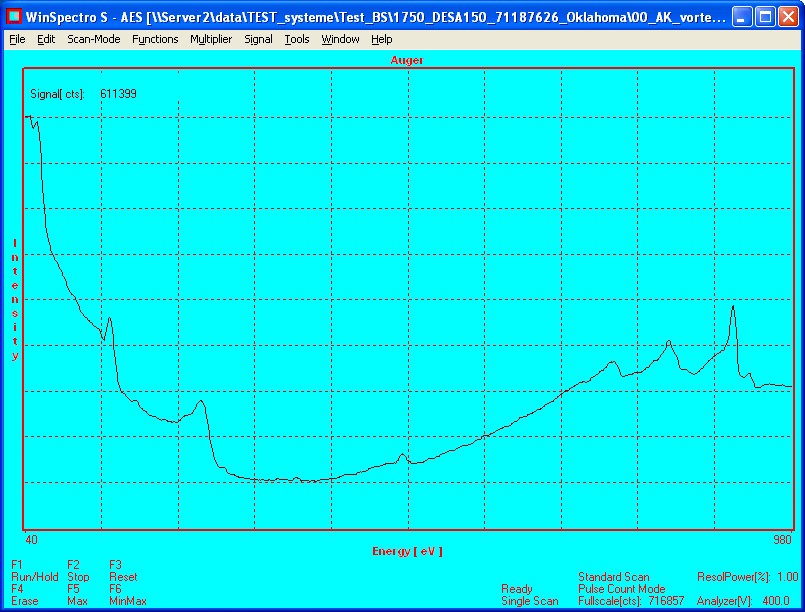Click the Stop function label
Viewport: 805px width, 612px height.
[x=78, y=577]
